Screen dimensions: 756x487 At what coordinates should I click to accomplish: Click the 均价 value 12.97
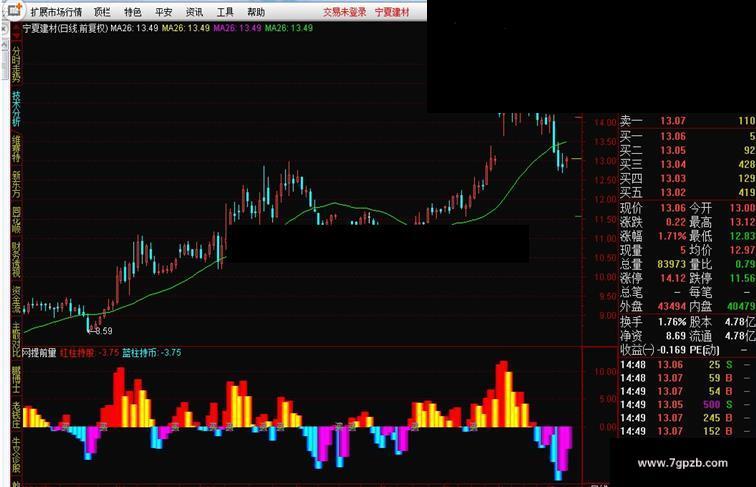(742, 250)
